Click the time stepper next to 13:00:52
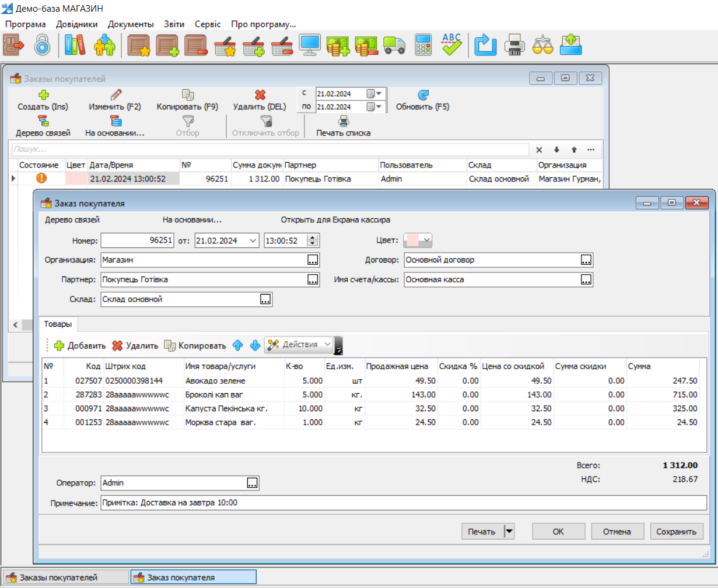 (313, 240)
